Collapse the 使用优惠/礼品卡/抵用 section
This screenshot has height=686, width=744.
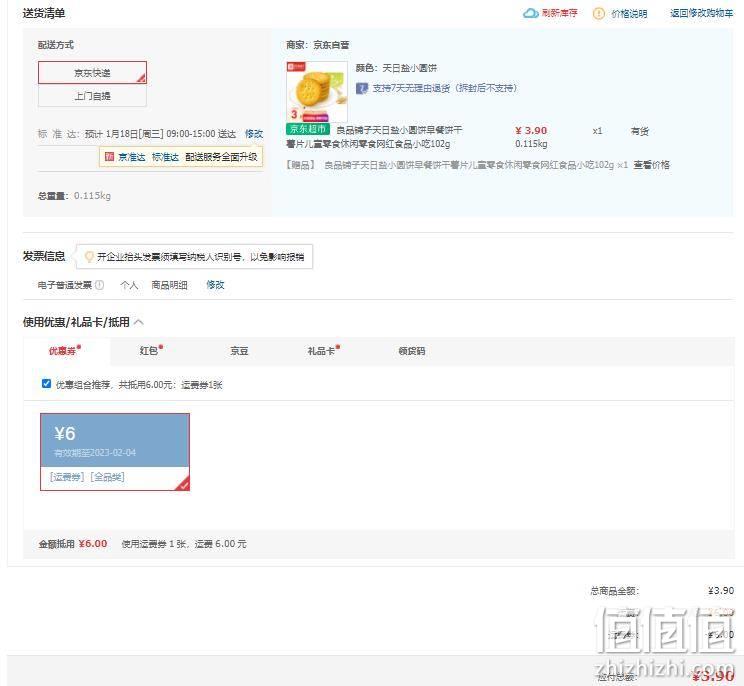pyautogui.click(x=139, y=322)
